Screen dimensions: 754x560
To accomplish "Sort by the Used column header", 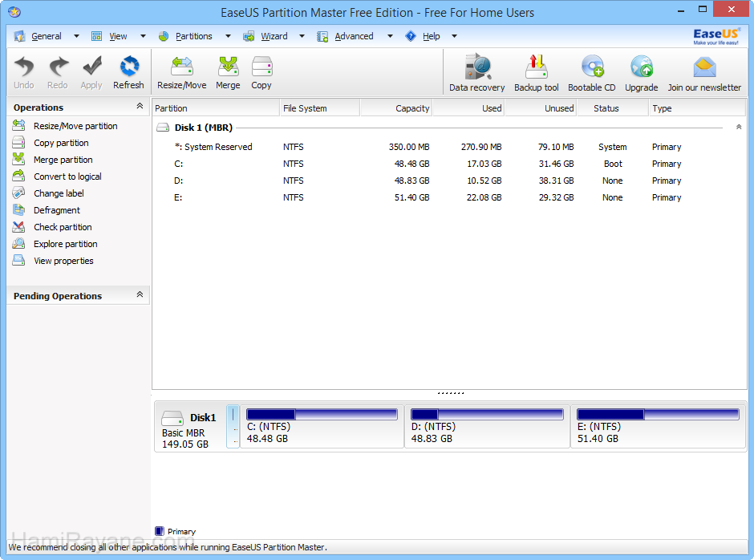I will pyautogui.click(x=468, y=108).
